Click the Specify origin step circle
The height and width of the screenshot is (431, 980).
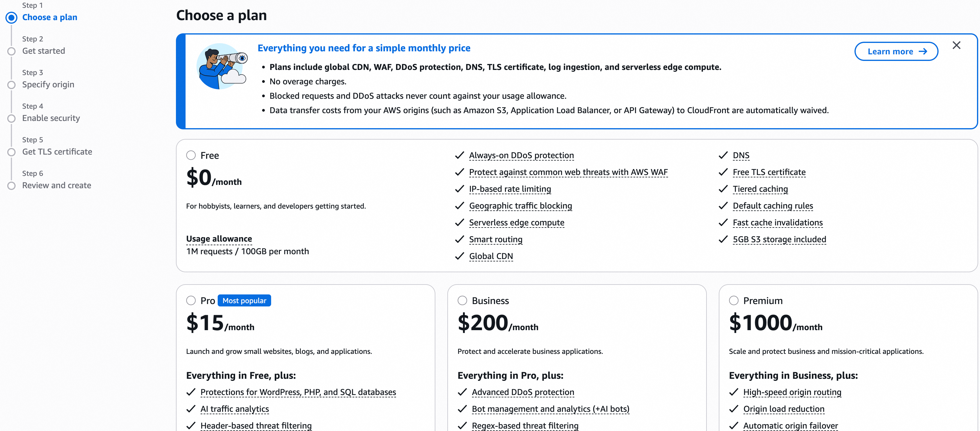tap(11, 85)
